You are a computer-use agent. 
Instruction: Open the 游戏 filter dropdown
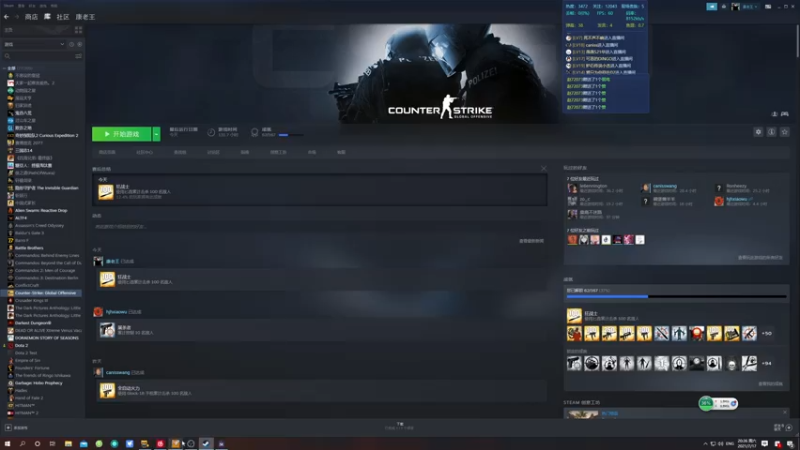click(x=34, y=44)
